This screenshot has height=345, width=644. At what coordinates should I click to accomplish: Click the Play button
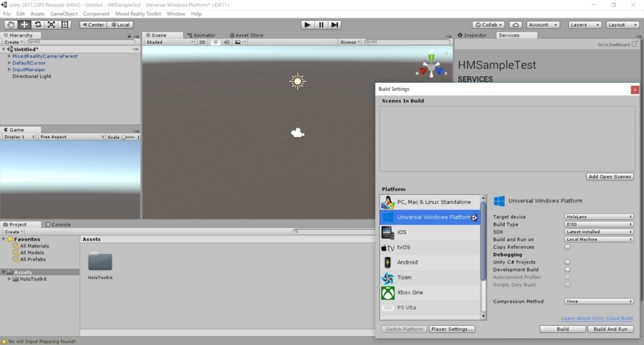[x=307, y=25]
